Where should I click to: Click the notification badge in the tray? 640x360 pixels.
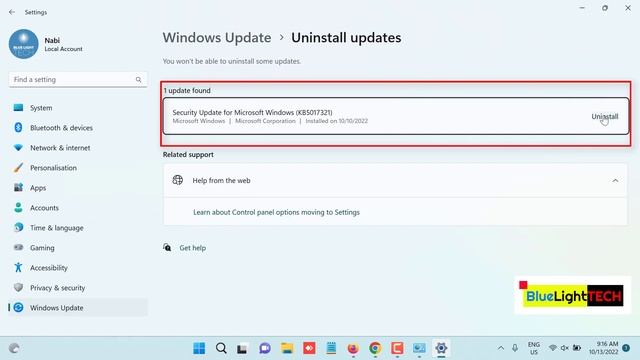(626, 348)
